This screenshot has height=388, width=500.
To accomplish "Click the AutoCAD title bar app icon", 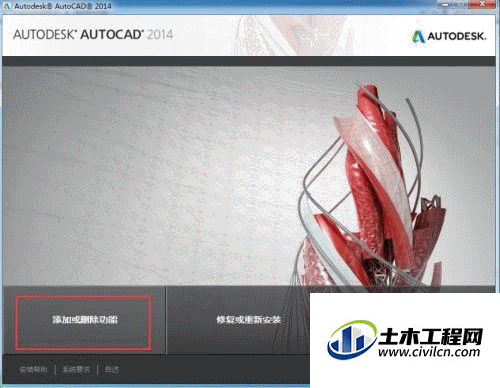I will point(7,6).
